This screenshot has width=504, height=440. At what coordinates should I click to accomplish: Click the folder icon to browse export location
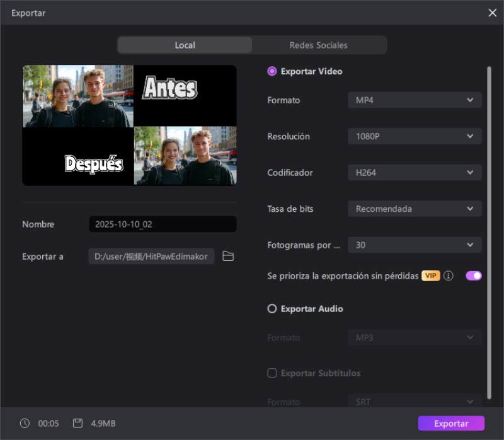228,257
